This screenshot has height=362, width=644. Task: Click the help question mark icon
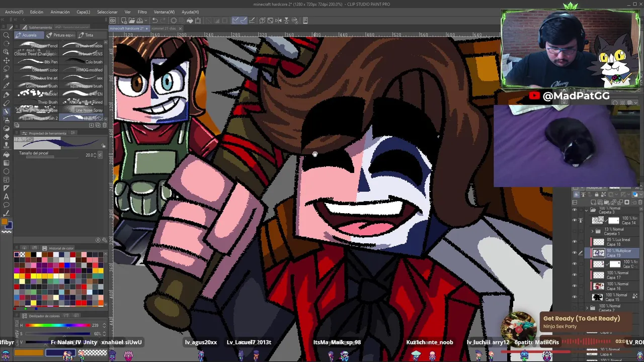pyautogui.click(x=263, y=21)
